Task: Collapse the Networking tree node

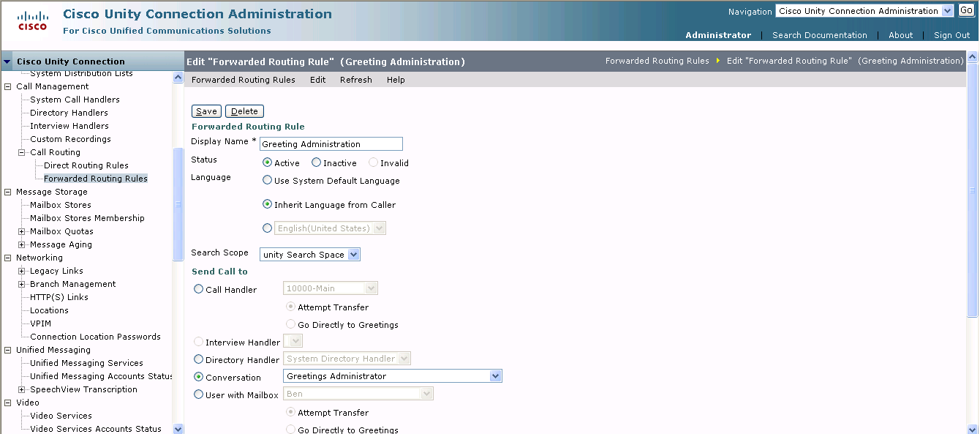Action: pos(8,258)
